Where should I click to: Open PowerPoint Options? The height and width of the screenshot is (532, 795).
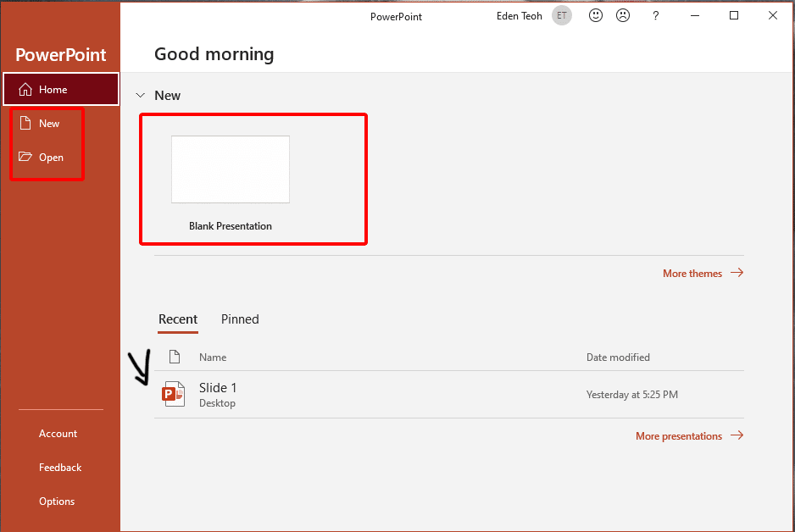(57, 502)
